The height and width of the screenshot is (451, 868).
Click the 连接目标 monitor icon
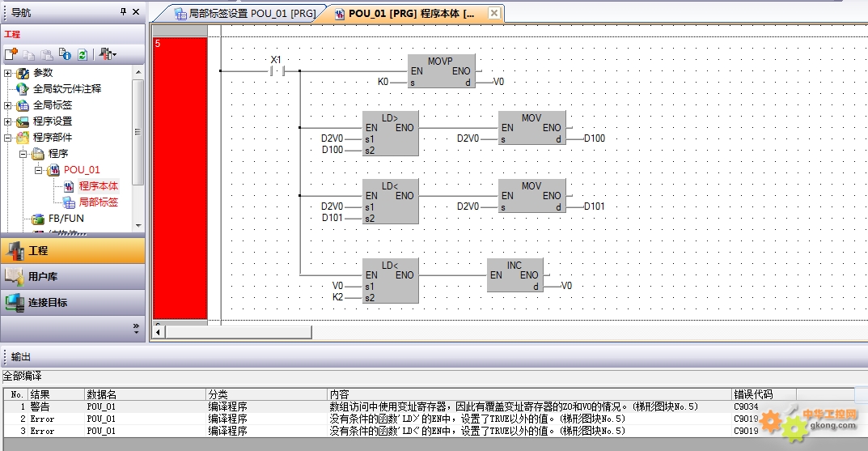[15, 303]
